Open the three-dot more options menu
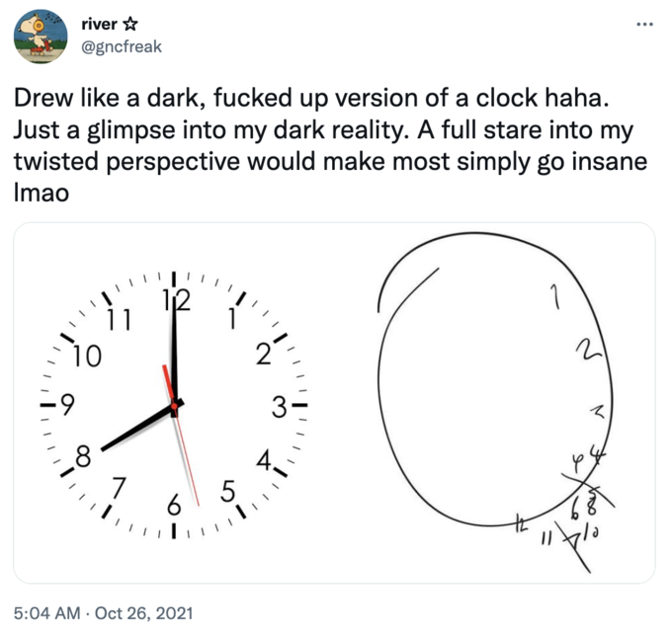Screen dimensions: 672x638 coord(645,23)
